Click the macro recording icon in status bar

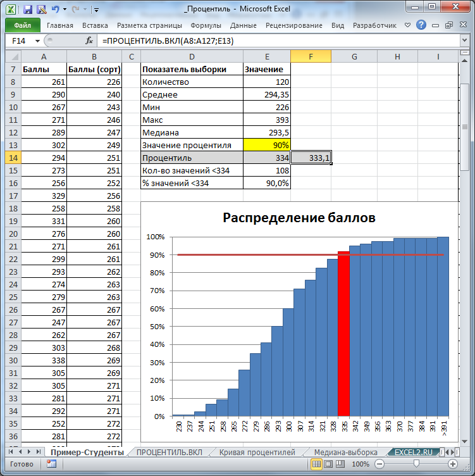(x=52, y=464)
